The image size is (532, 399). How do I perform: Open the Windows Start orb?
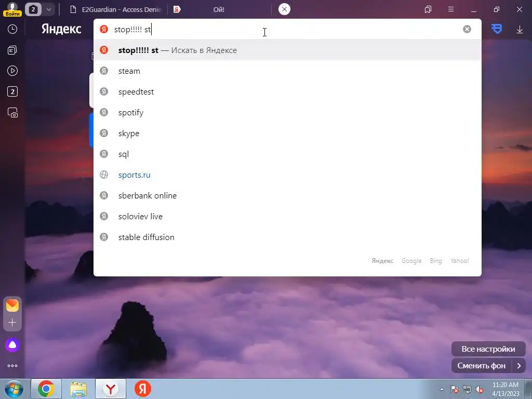click(14, 389)
